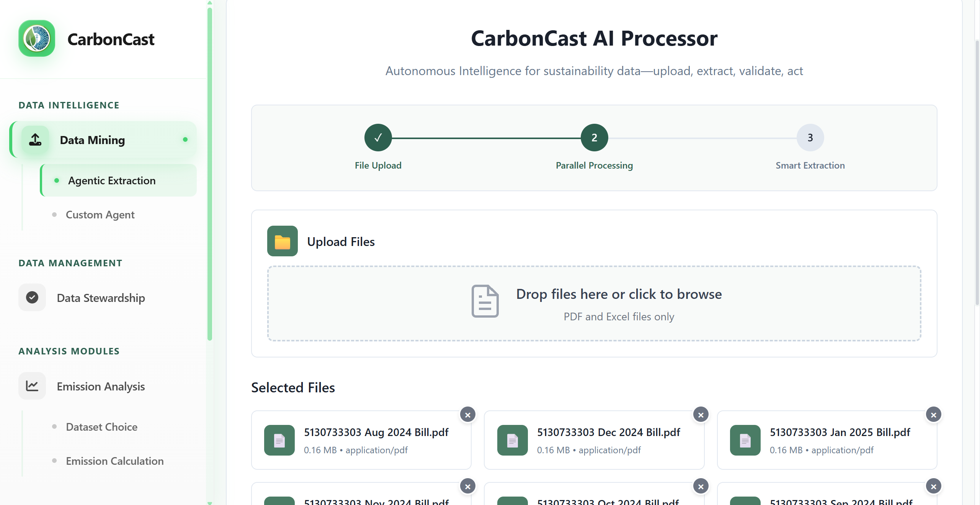The image size is (980, 505).
Task: Select Custom Agent in sidebar
Action: point(100,215)
